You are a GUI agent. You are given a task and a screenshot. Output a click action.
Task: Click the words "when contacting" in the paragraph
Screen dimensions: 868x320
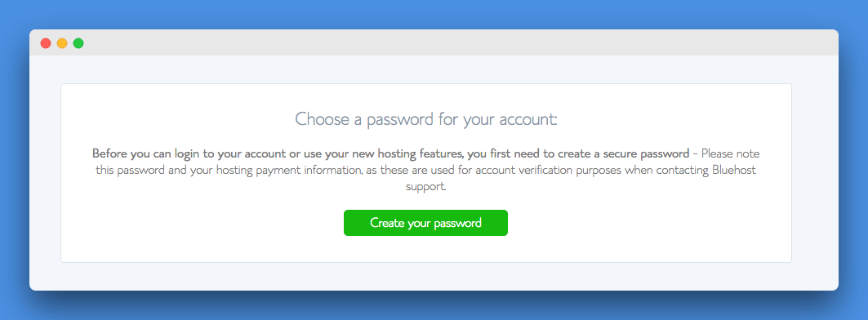click(x=666, y=170)
